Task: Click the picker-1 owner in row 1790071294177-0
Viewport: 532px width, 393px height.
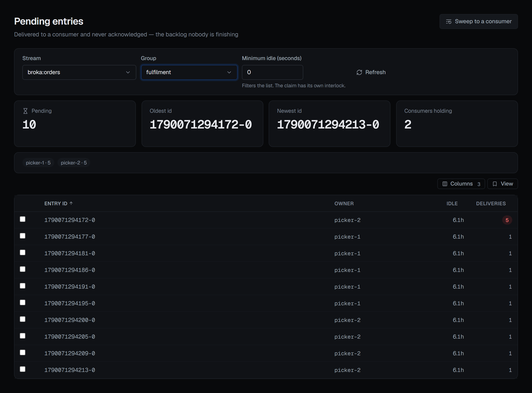Action: (347, 237)
